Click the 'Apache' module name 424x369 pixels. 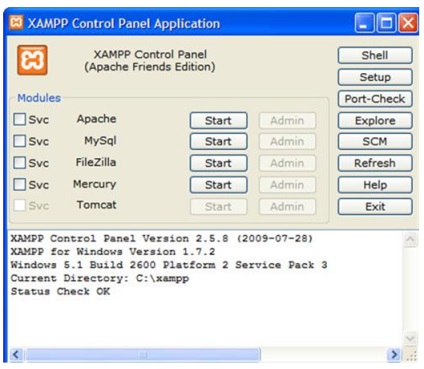(96, 119)
